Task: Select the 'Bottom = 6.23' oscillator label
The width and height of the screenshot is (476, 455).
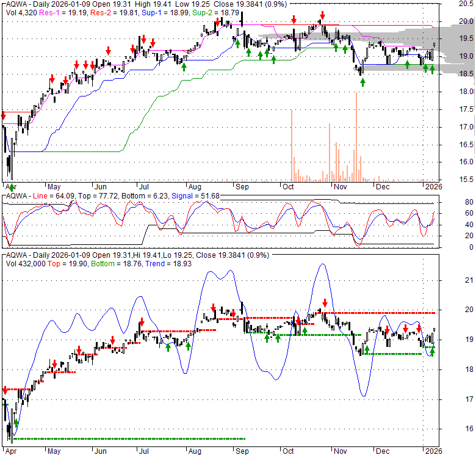Action: click(x=145, y=196)
